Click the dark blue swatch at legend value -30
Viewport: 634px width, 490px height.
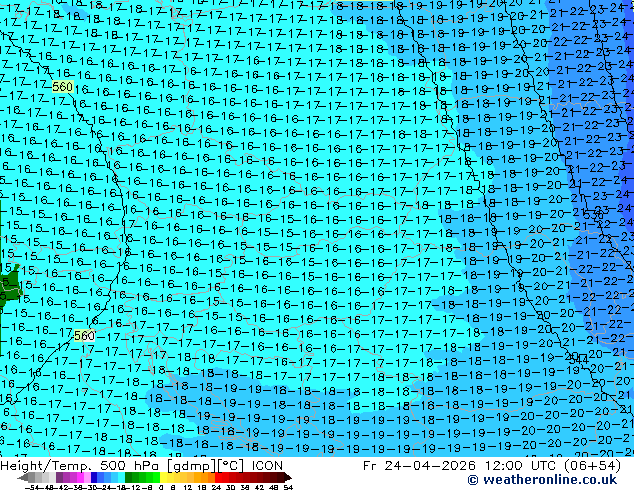tap(94, 478)
